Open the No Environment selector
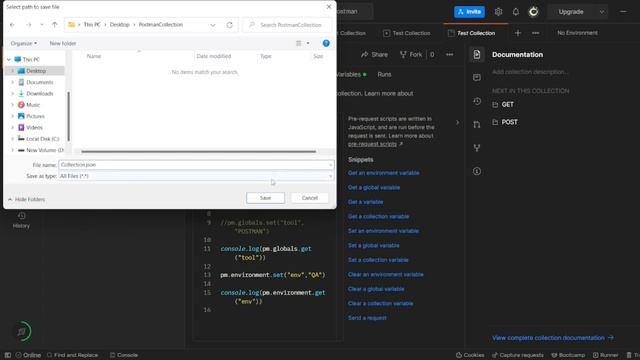The image size is (640, 360). point(578,33)
